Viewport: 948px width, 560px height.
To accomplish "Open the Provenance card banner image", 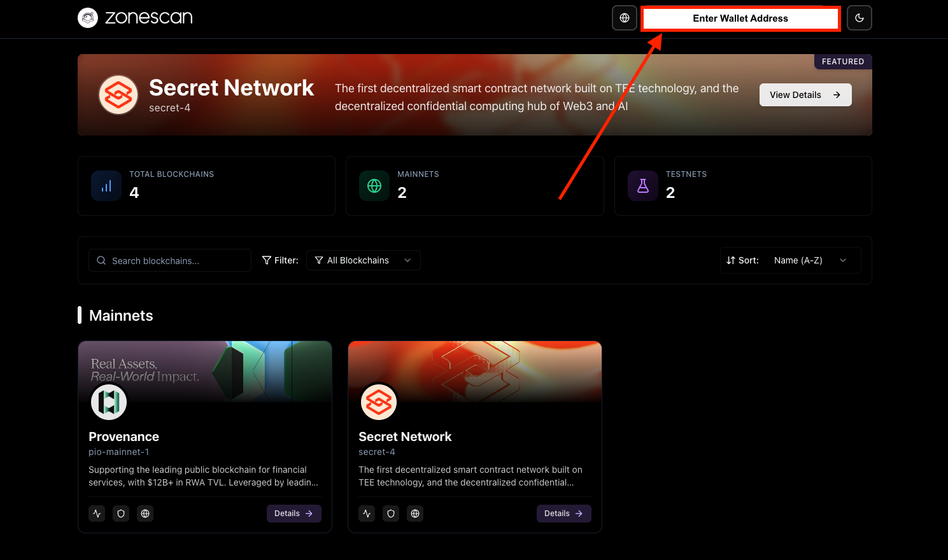I will 205,372.
